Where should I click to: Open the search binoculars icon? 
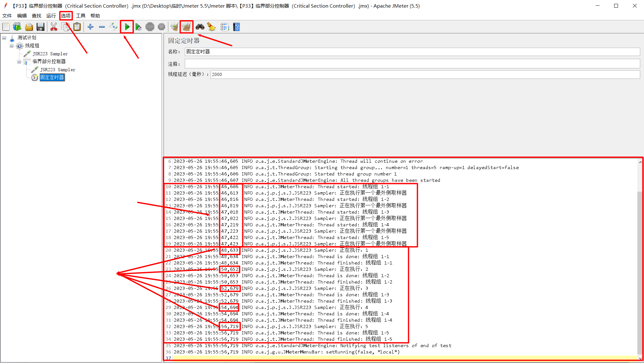pyautogui.click(x=200, y=27)
